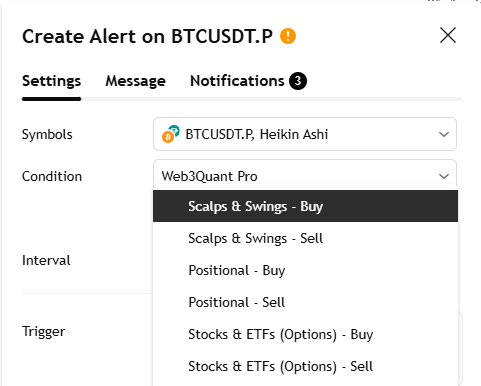Image resolution: width=481 pixels, height=386 pixels.
Task: Click the orange warning icon beside BTCUSDT.P title
Action: click(x=288, y=36)
